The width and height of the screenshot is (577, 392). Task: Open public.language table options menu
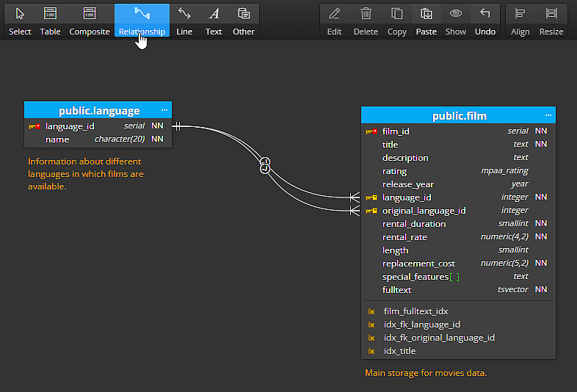164,110
